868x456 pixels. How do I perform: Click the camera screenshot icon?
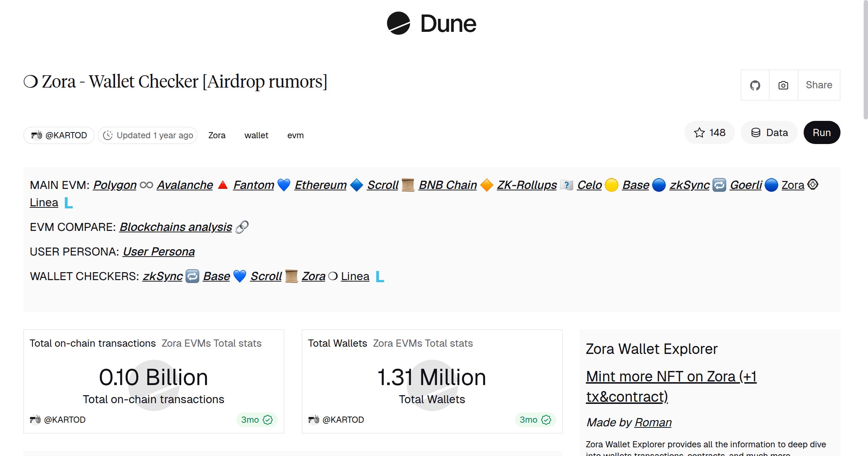click(x=783, y=85)
